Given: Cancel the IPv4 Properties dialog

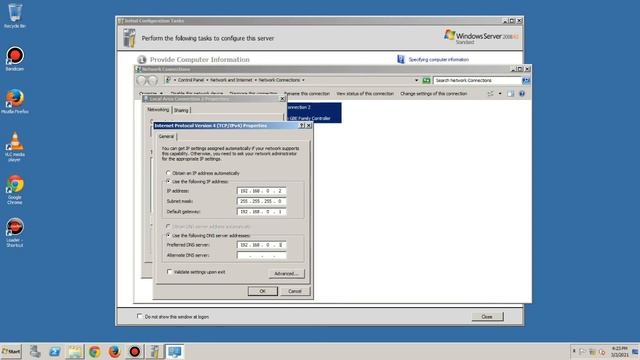Looking at the screenshot, I should (295, 291).
